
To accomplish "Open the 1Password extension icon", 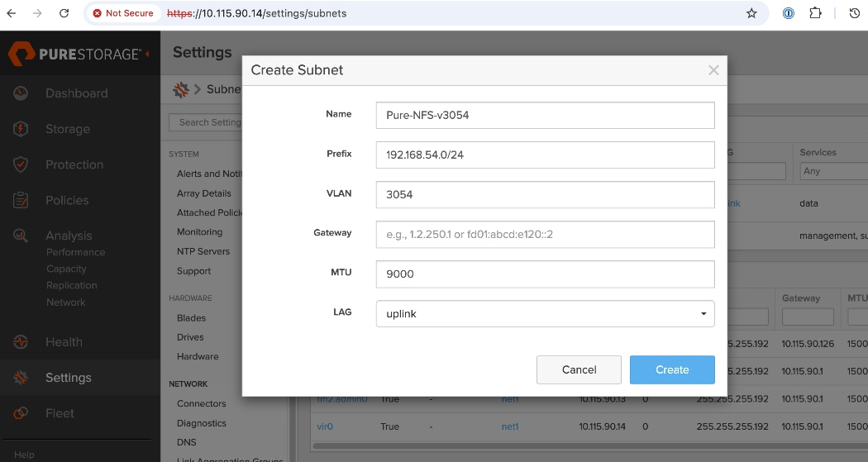I will [789, 13].
